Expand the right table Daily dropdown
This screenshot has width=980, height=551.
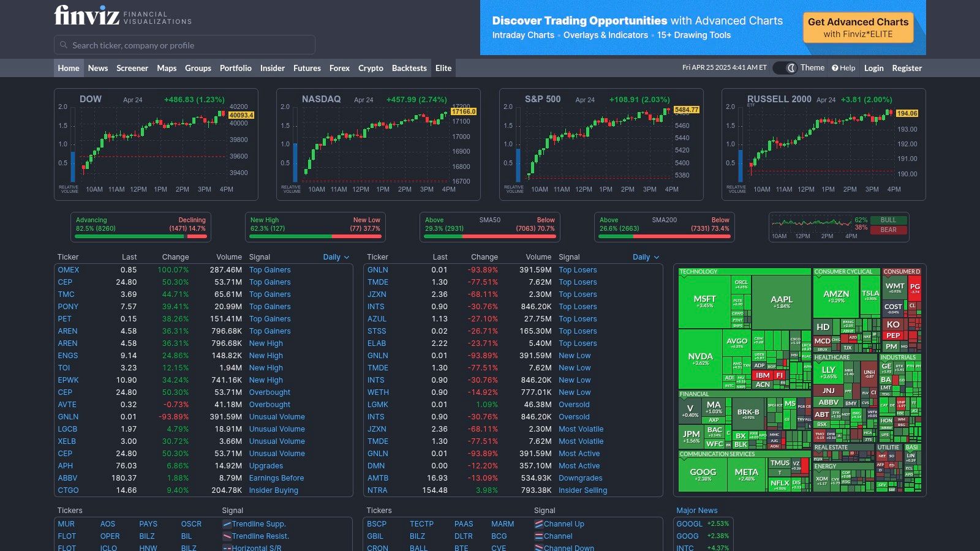tap(646, 257)
